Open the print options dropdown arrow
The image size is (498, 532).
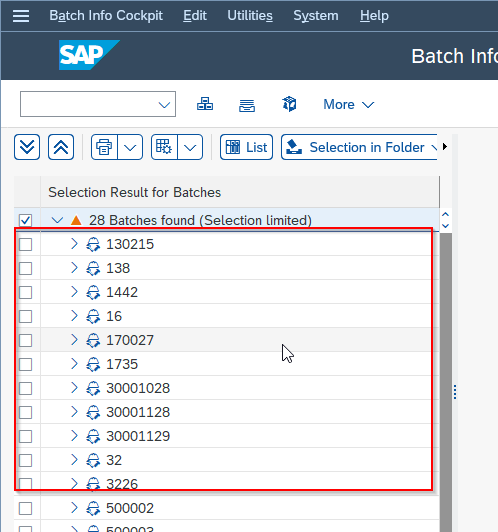click(x=130, y=147)
